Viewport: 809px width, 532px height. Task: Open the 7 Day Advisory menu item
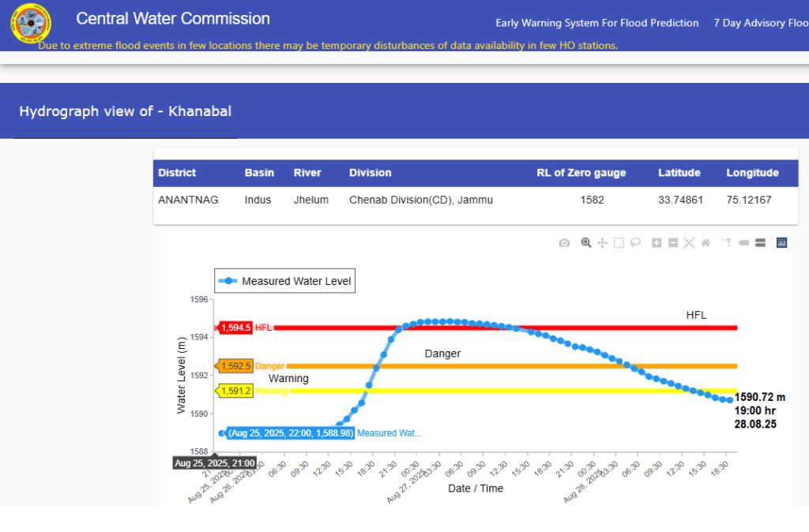coord(760,23)
